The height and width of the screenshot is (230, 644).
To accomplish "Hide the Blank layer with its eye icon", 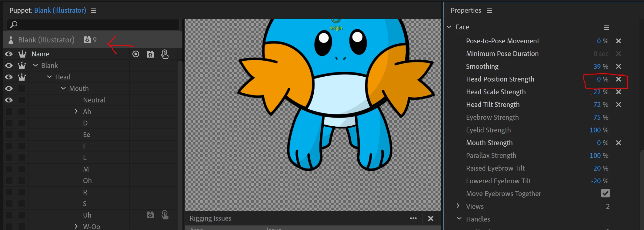I will [9, 65].
